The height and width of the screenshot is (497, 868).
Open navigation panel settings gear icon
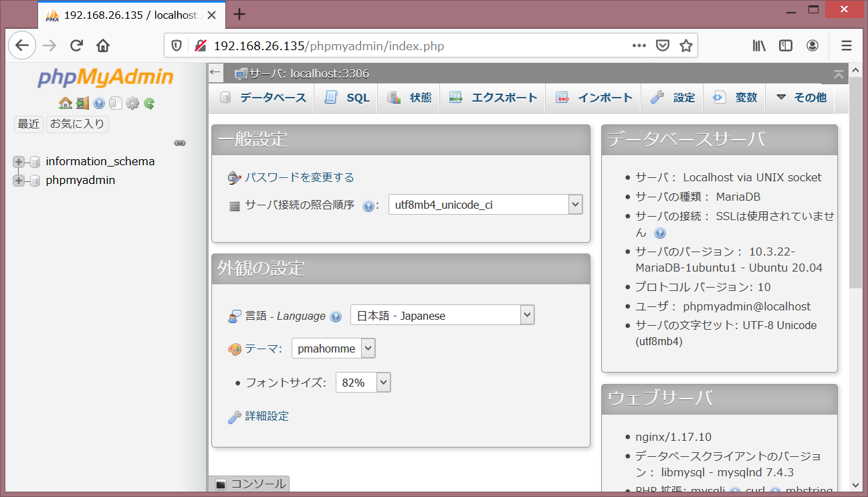pyautogui.click(x=132, y=103)
